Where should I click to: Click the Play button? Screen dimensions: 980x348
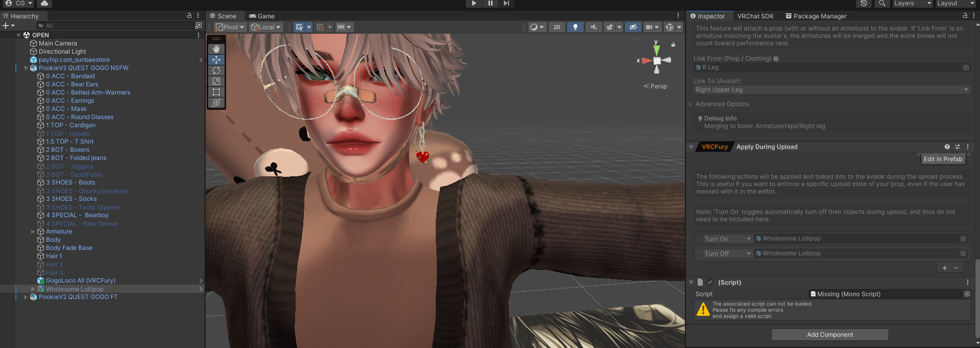[x=474, y=4]
